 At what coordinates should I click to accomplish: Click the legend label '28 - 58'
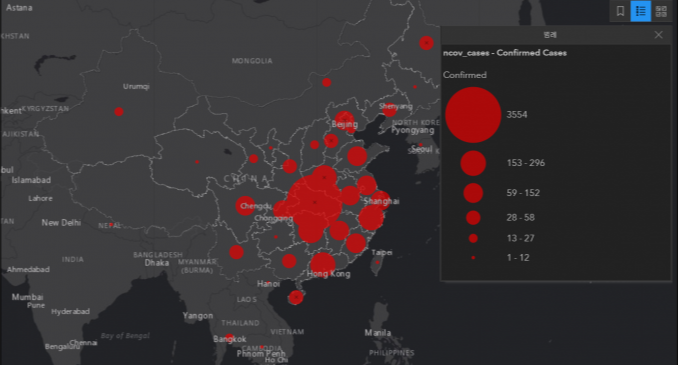521,217
